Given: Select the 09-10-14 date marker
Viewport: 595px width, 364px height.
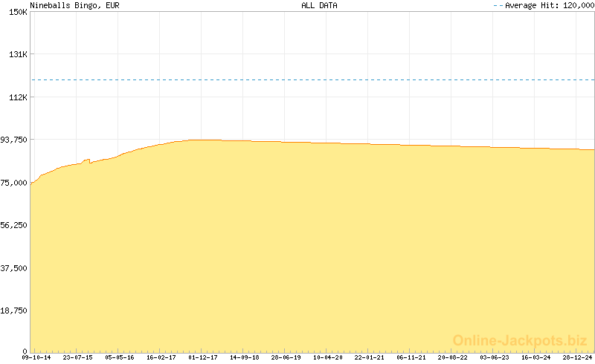Looking at the screenshot, I should (36, 357).
